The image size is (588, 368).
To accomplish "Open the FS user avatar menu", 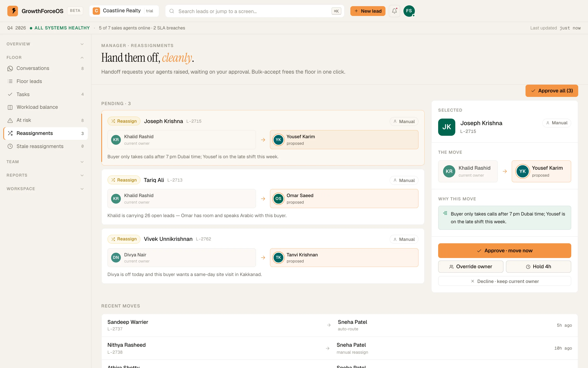I will [x=409, y=11].
